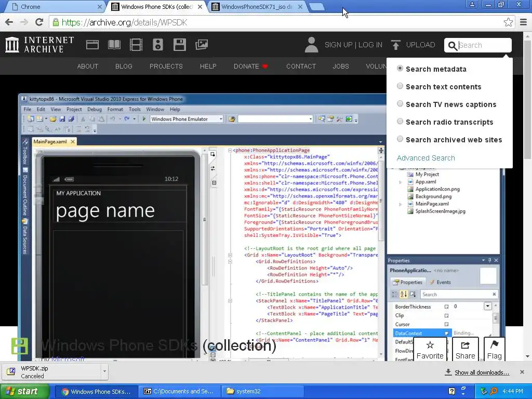Open the PROJECTS nav item

click(166, 66)
